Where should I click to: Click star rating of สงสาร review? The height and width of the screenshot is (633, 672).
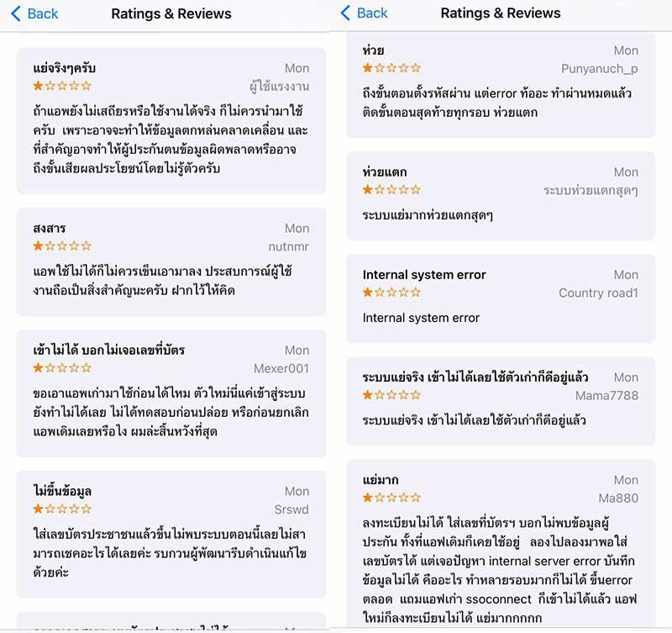(62, 246)
